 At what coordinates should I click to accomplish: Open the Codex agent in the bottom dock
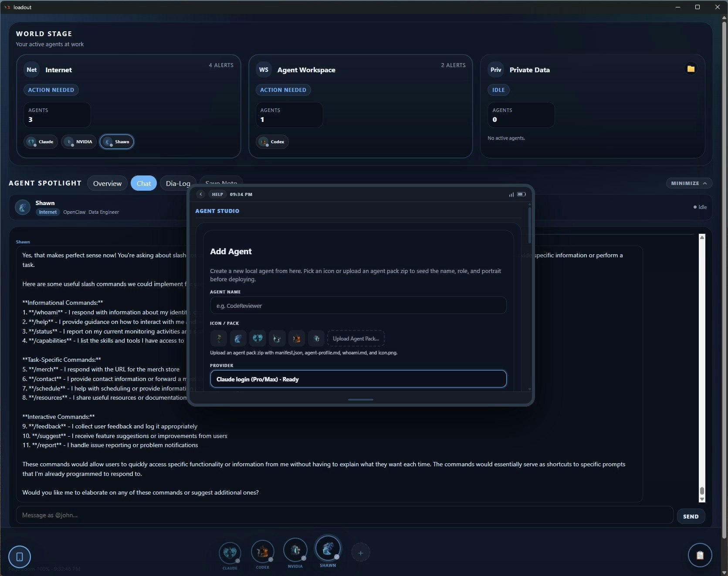[262, 551]
